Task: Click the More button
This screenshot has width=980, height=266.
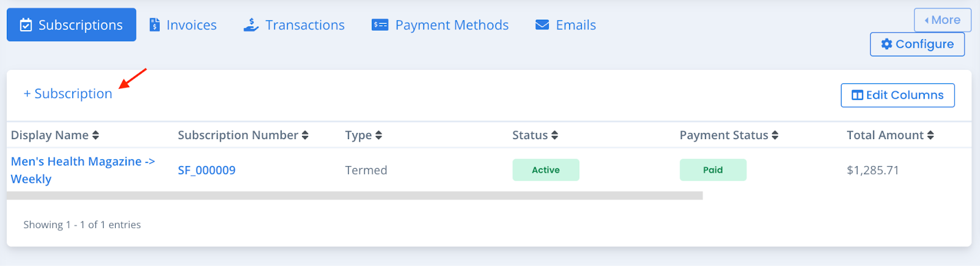Action: click(x=943, y=20)
